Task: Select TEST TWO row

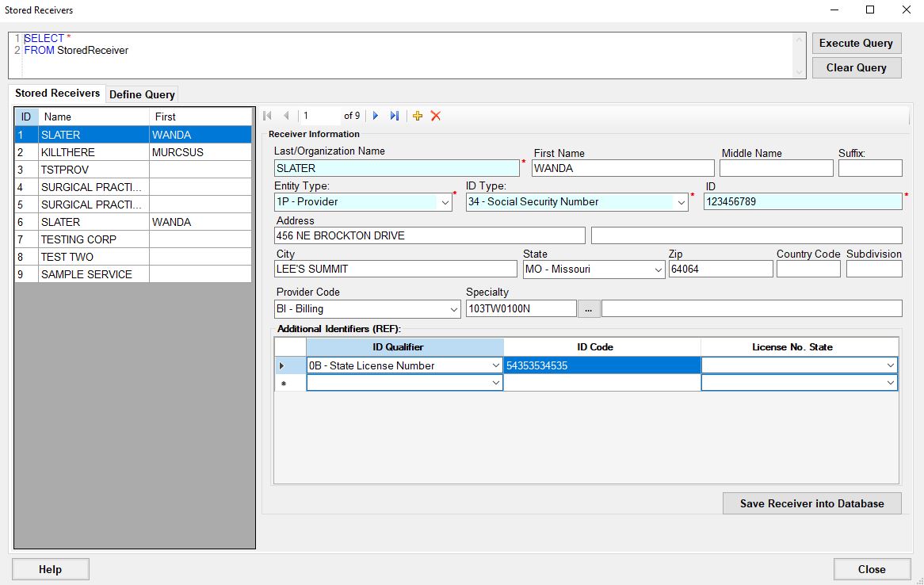Action: 135,257
